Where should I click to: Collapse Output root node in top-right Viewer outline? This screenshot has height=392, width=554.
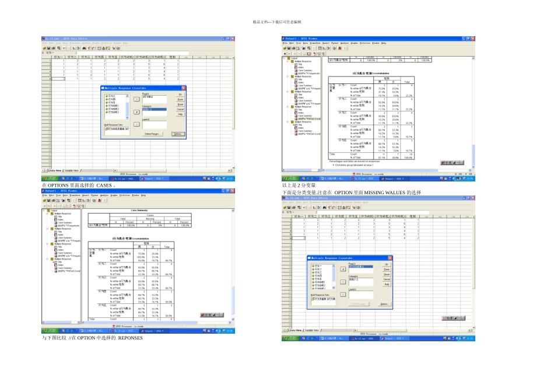(x=284, y=58)
